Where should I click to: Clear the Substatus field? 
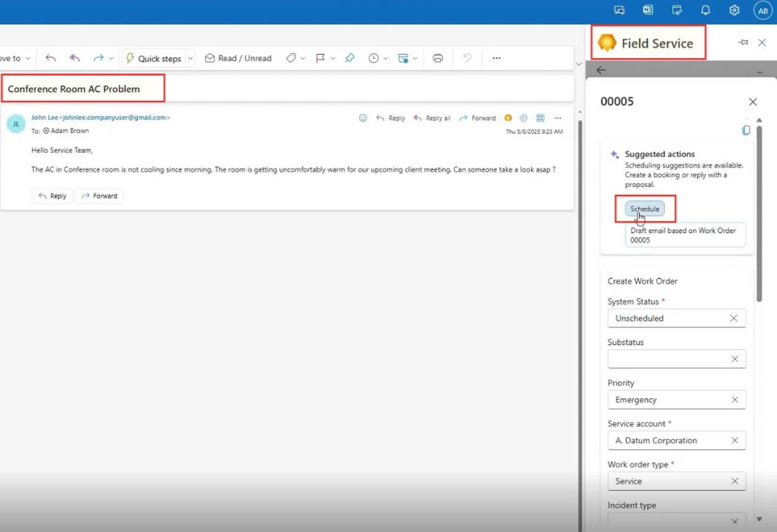pos(735,359)
